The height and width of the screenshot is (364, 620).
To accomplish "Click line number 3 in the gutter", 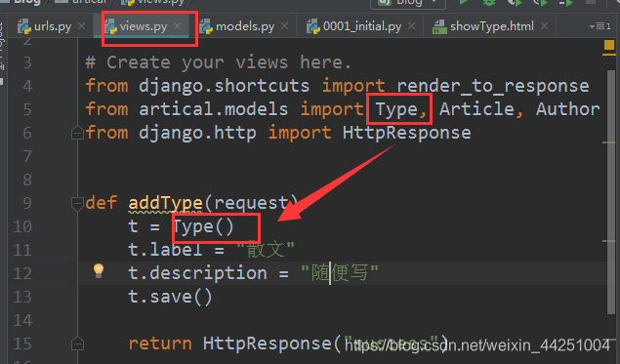I will [27, 62].
